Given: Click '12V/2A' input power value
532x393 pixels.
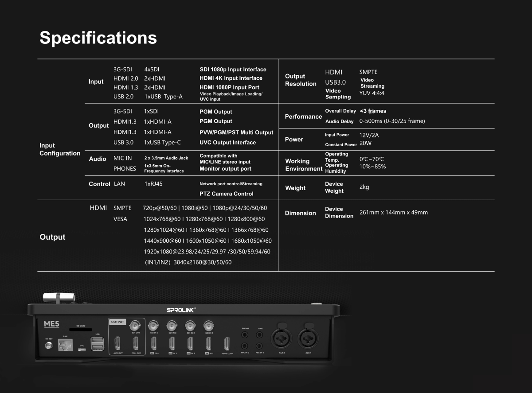Looking at the screenshot, I should pyautogui.click(x=369, y=136).
